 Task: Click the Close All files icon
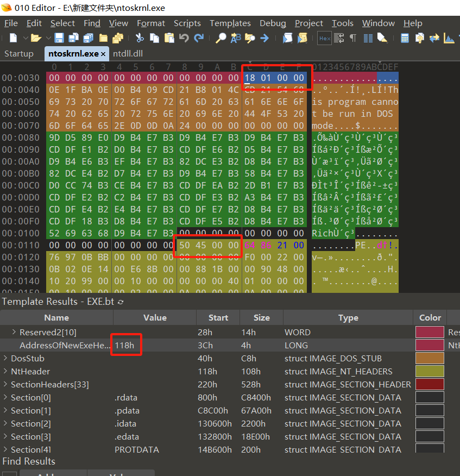[118, 38]
